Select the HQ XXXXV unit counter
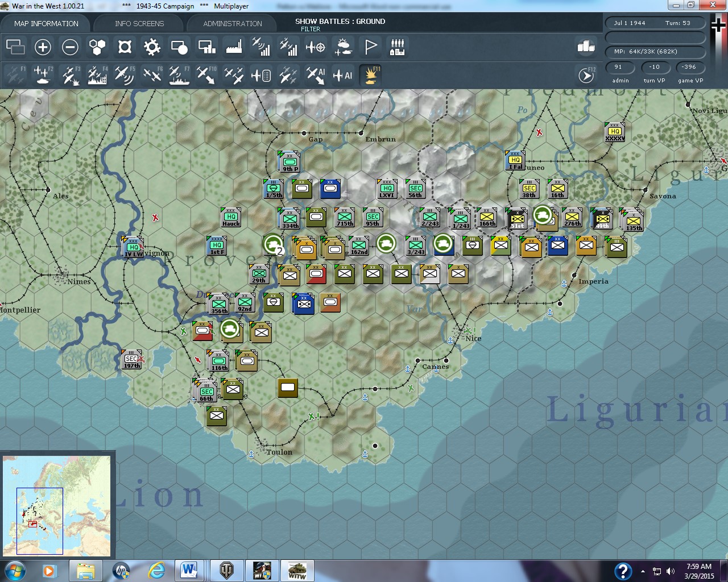Image resolution: width=728 pixels, height=582 pixels. click(615, 132)
